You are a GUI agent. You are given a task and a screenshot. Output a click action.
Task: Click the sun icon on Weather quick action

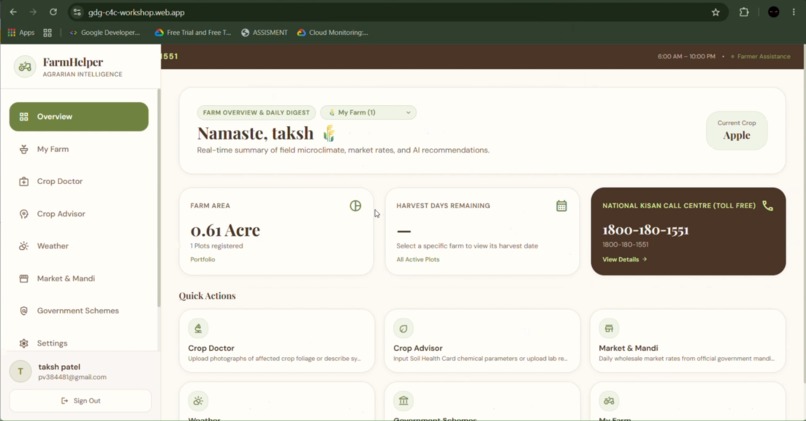[x=198, y=401]
